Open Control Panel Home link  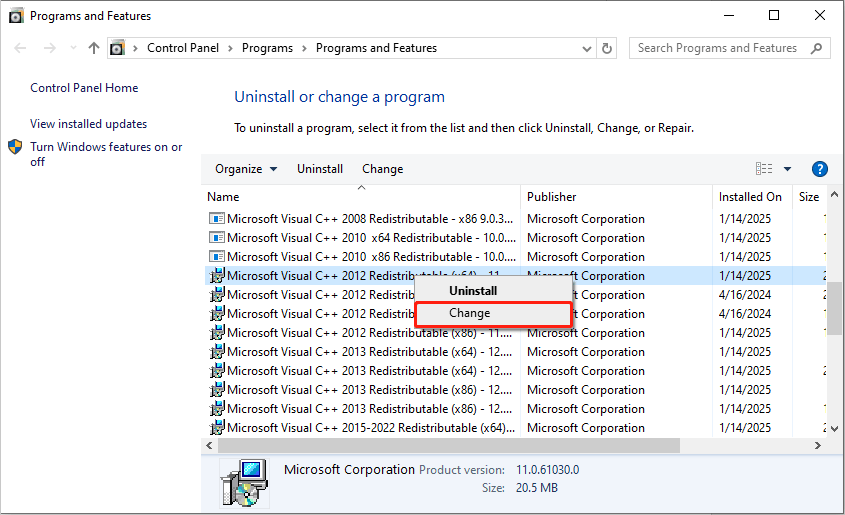[84, 88]
